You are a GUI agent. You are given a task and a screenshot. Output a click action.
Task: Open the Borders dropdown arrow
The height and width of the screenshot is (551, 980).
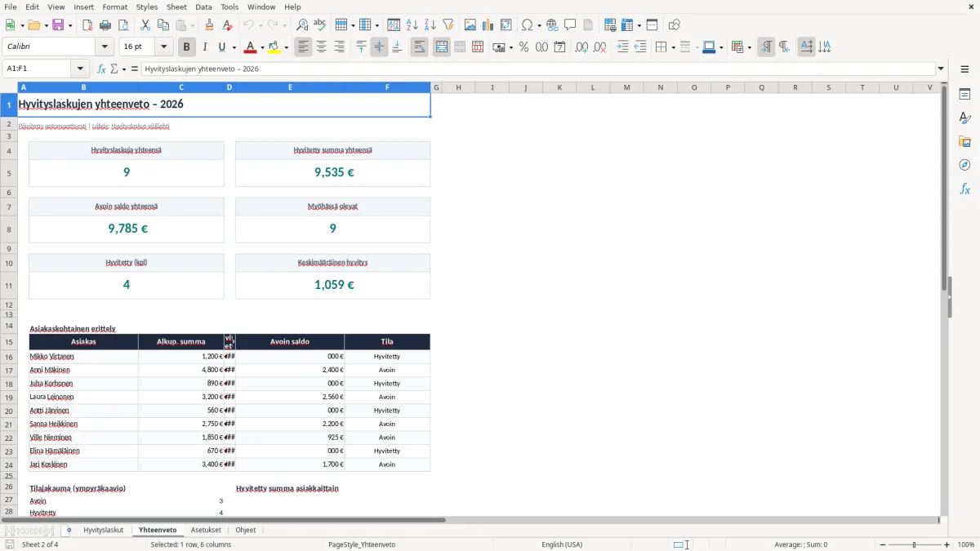pyautogui.click(x=672, y=47)
